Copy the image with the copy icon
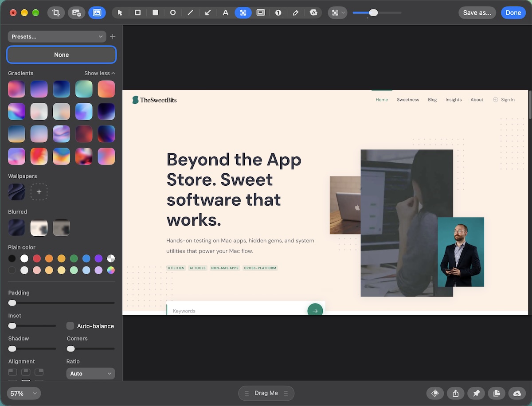The image size is (532, 406). [497, 393]
